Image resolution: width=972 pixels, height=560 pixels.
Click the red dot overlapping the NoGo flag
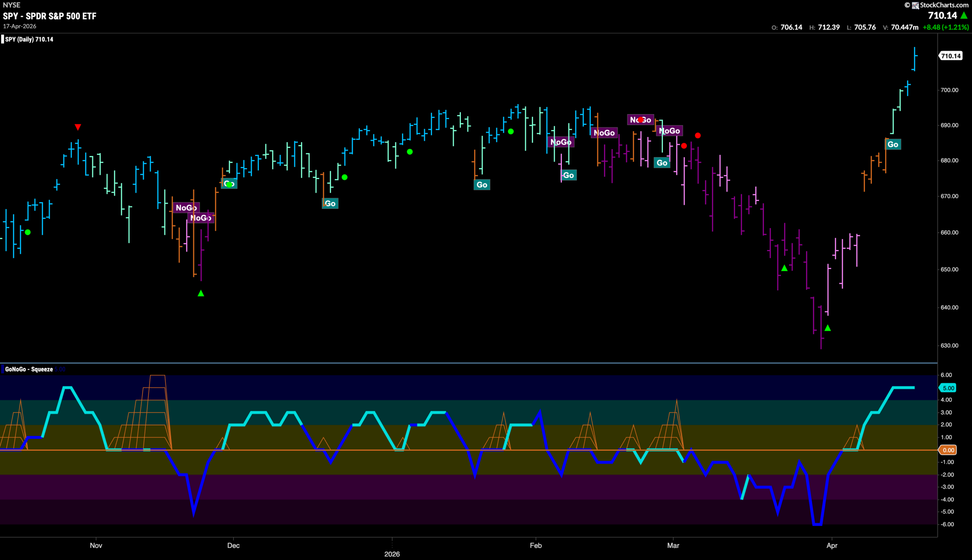(x=640, y=120)
